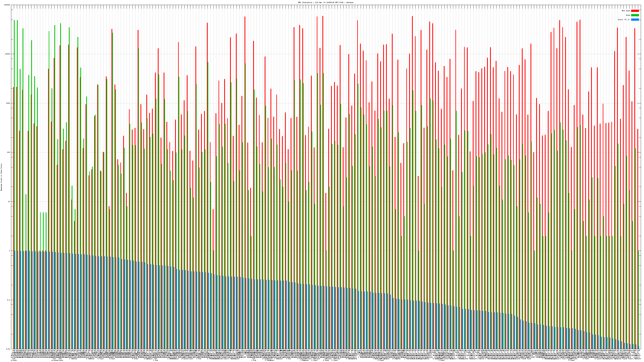Click the 1000 y-axis tick label
The image size is (644, 362).
point(8,103)
